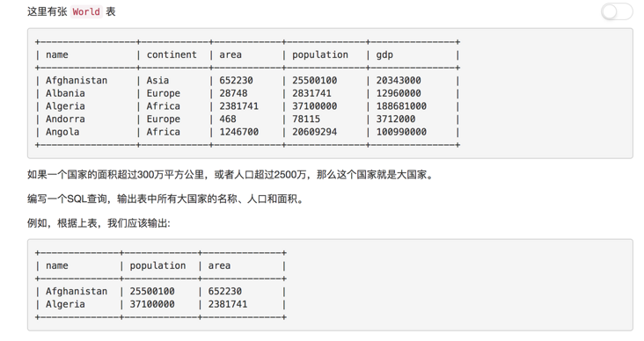
Task: Click name header in the output table
Action: coord(57,265)
